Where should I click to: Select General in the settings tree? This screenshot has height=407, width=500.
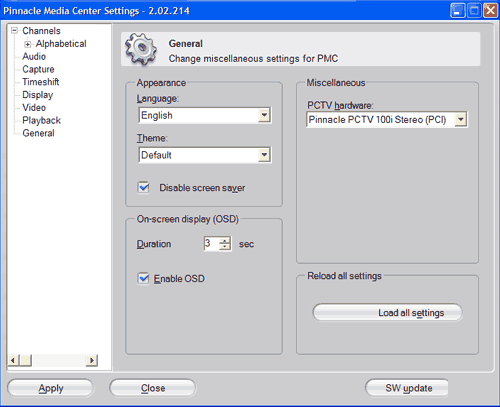point(38,133)
